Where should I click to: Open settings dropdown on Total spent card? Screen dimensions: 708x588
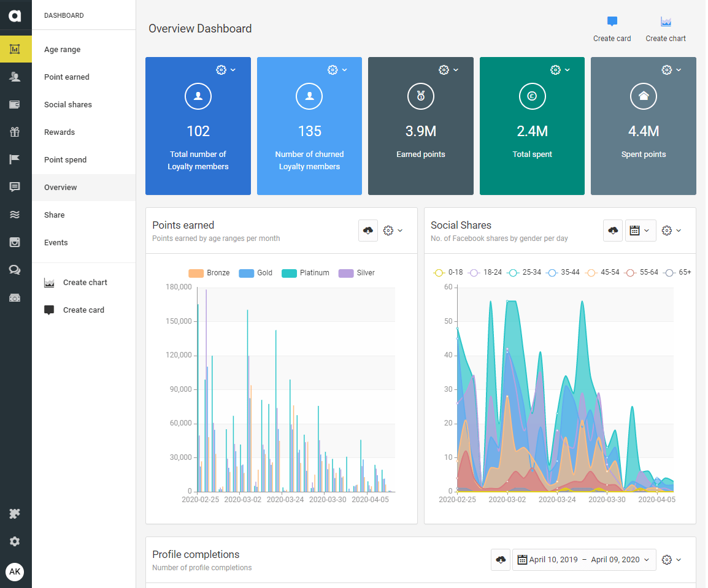560,70
